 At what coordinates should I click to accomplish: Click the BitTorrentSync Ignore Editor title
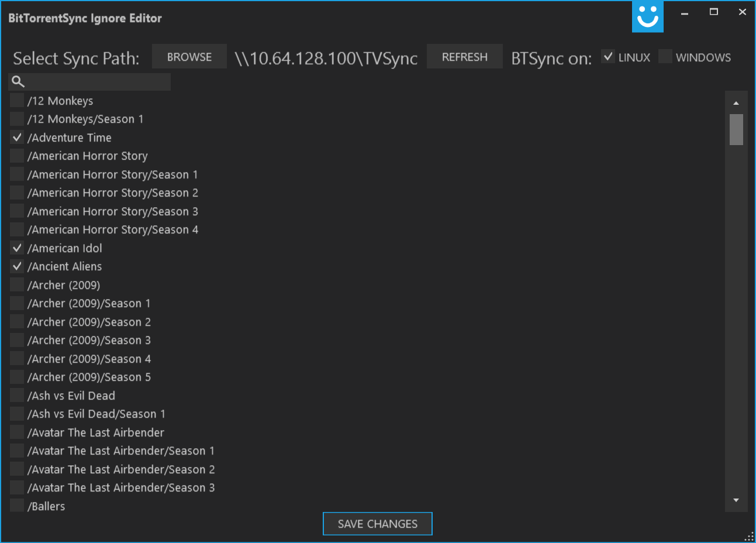click(x=85, y=18)
